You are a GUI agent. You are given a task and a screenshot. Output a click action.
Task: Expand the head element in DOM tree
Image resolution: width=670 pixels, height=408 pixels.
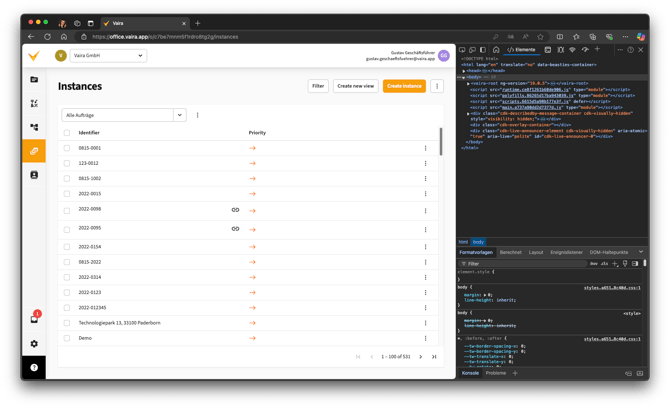pos(464,71)
